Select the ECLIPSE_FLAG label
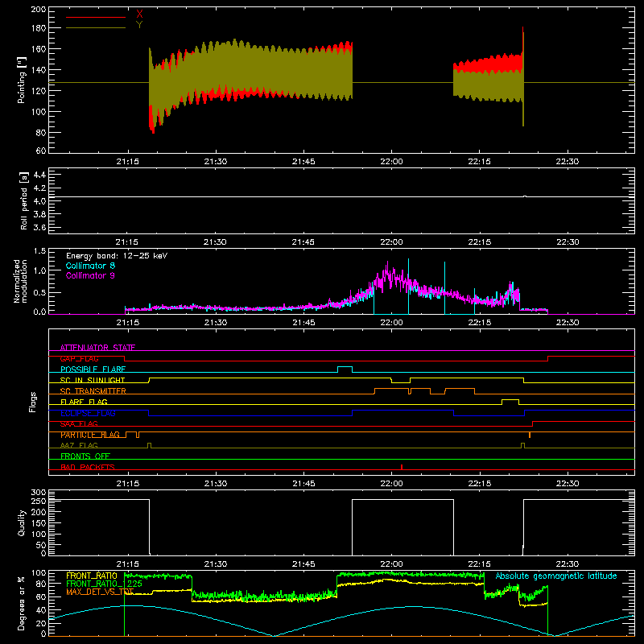This screenshot has width=644, height=644. pyautogui.click(x=88, y=413)
